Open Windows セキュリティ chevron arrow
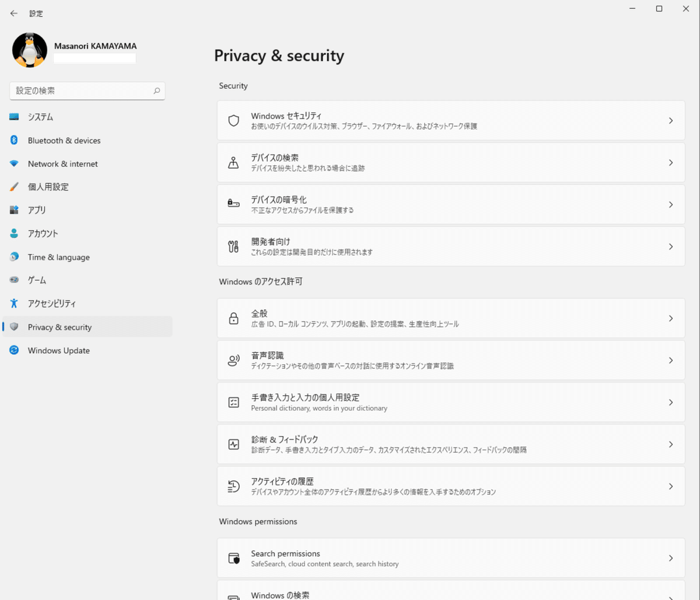 [671, 121]
